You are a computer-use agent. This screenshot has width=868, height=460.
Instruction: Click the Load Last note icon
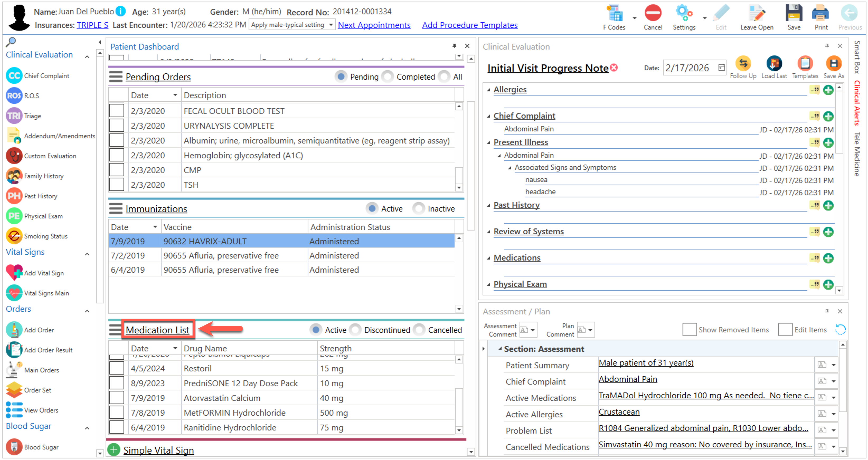pos(774,64)
